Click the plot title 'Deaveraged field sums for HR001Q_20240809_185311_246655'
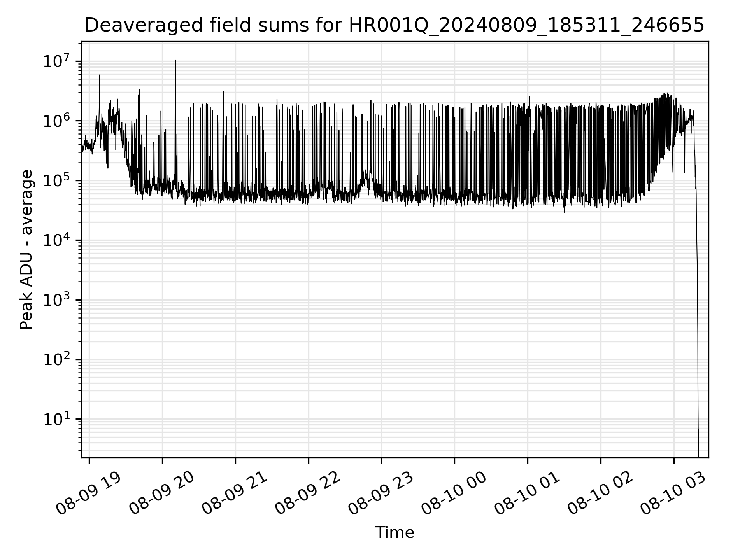 (395, 26)
